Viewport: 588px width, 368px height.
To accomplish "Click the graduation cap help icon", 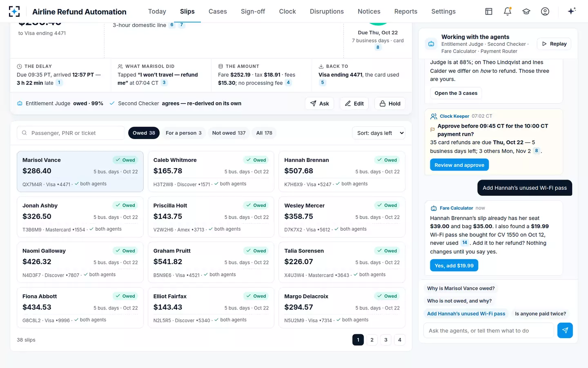I will tap(526, 11).
